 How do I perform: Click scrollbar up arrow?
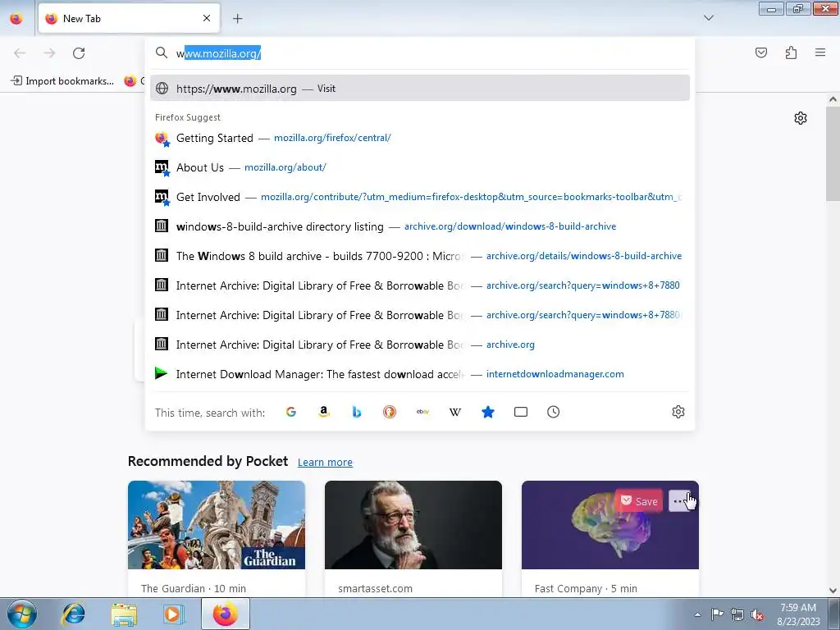coord(833,99)
